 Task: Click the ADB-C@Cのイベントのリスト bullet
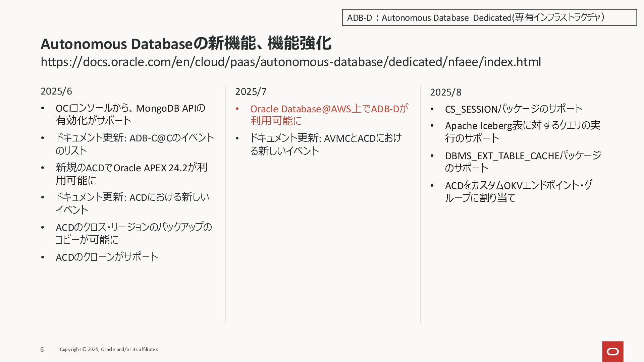pyautogui.click(x=135, y=144)
